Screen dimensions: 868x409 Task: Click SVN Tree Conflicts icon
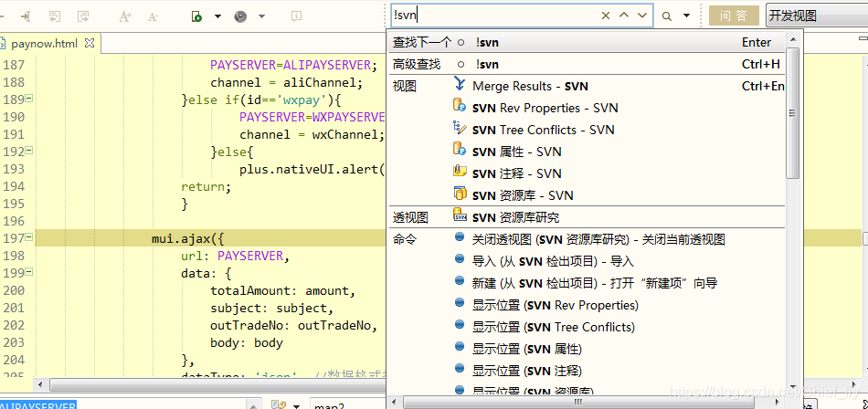[460, 127]
